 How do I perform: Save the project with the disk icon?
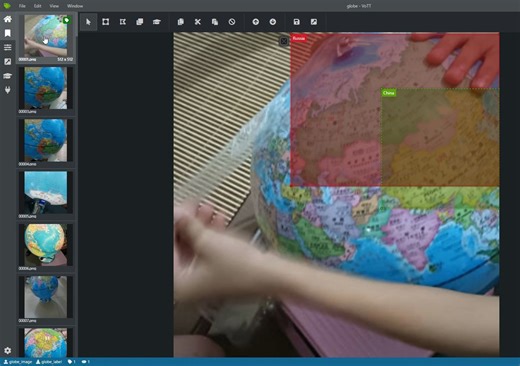[x=296, y=22]
